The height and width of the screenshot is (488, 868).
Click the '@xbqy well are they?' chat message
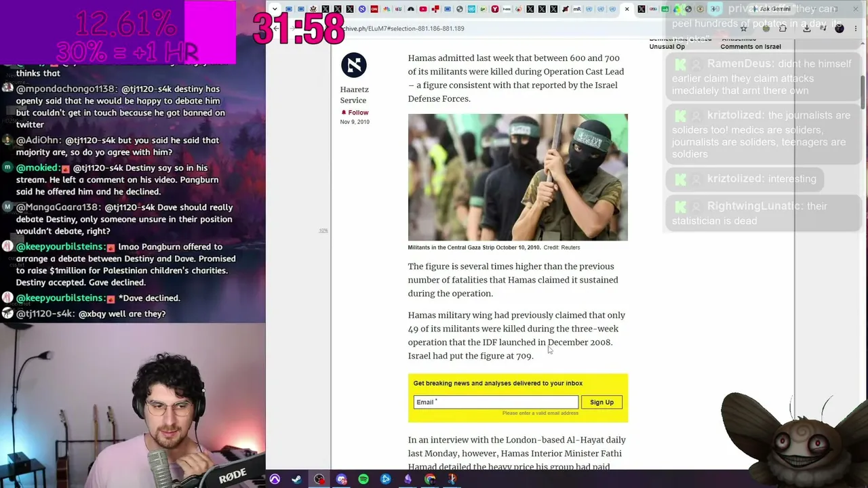coord(122,314)
